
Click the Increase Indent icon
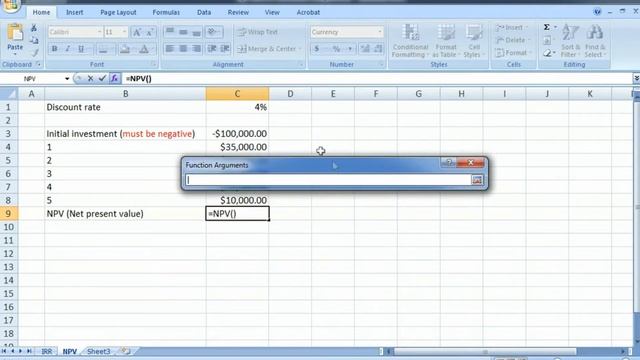(x=225, y=49)
